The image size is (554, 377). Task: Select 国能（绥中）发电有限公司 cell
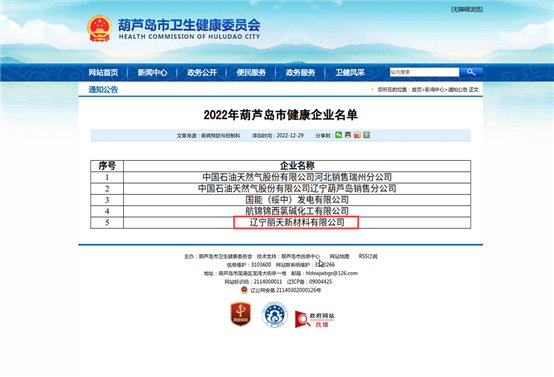[297, 200]
